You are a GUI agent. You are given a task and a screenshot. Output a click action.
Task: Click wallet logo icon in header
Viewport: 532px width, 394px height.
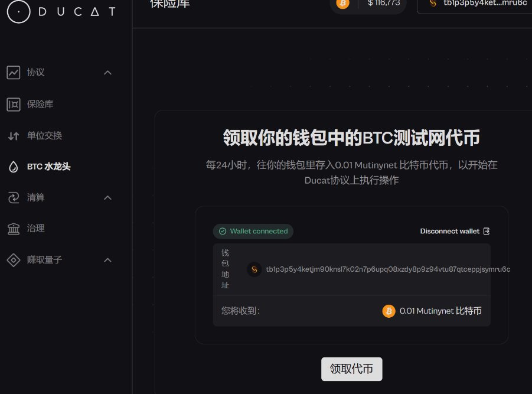click(x=433, y=4)
